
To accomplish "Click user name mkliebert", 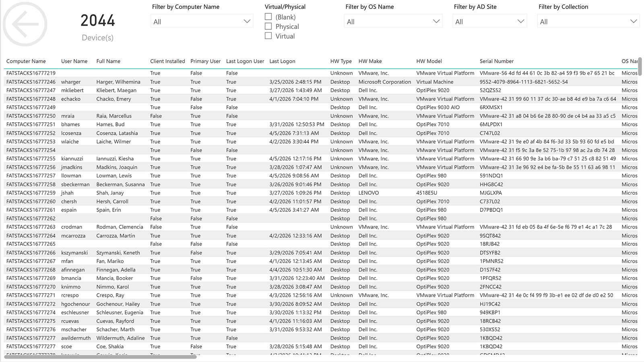I will pos(72,90).
